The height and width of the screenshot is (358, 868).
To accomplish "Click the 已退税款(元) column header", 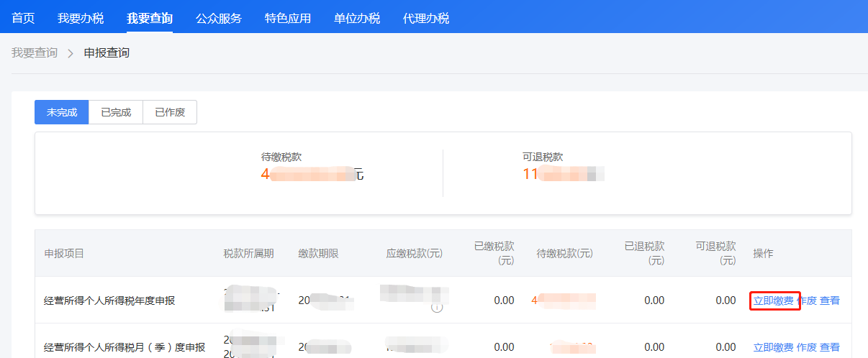I will 644,253.
